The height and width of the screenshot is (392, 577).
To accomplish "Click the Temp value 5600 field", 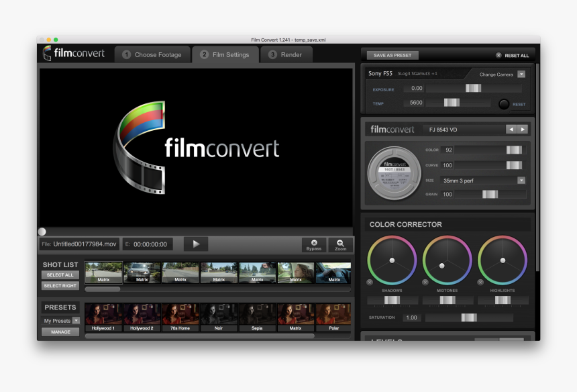I will (x=414, y=102).
